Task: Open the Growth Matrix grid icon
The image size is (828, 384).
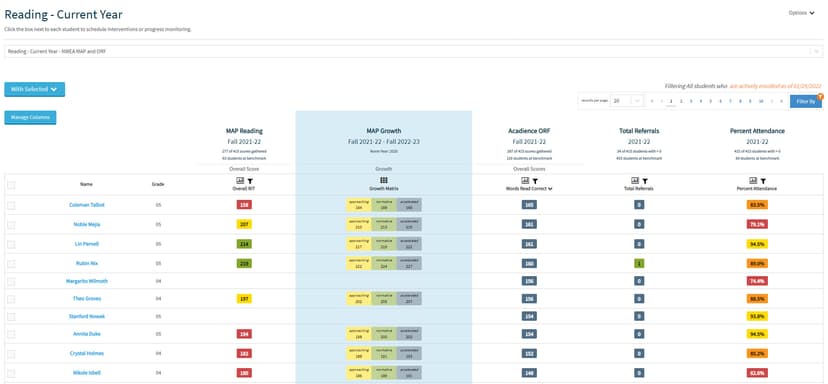Action: point(384,181)
